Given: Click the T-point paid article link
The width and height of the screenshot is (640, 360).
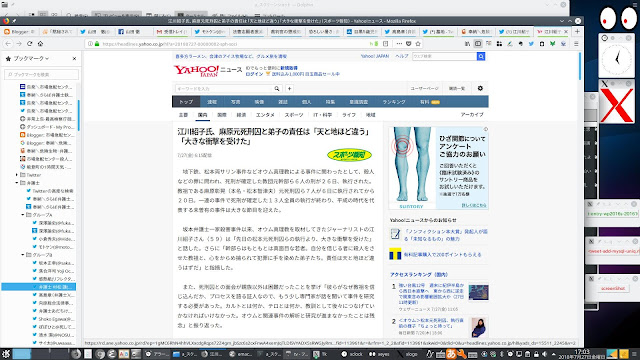Looking at the screenshot, I should (442, 255).
